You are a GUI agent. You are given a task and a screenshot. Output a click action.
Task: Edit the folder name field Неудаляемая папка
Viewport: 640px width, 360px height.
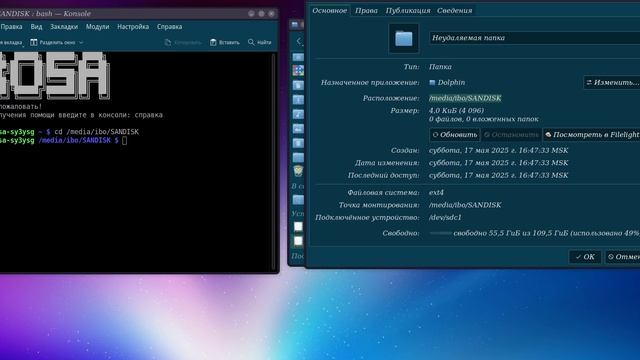tap(534, 38)
